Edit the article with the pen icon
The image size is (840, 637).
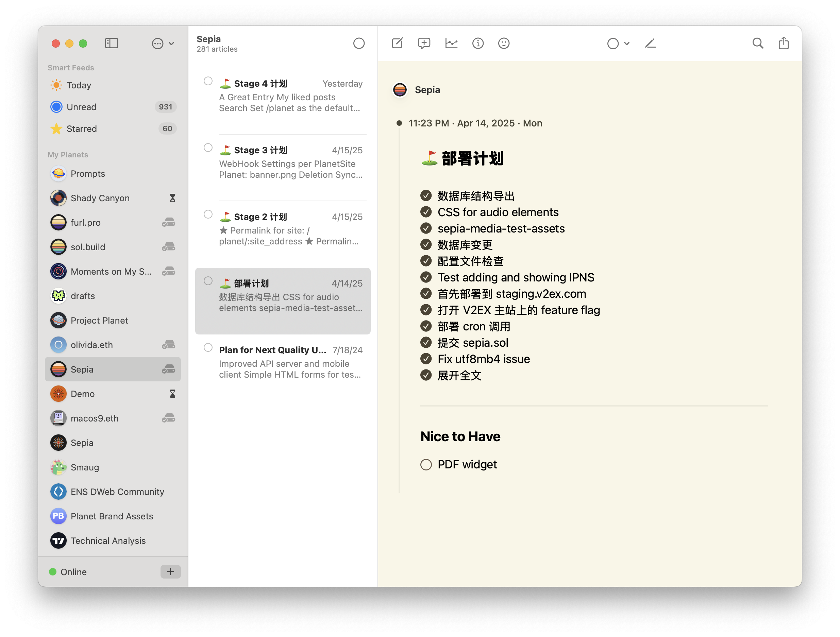[651, 43]
